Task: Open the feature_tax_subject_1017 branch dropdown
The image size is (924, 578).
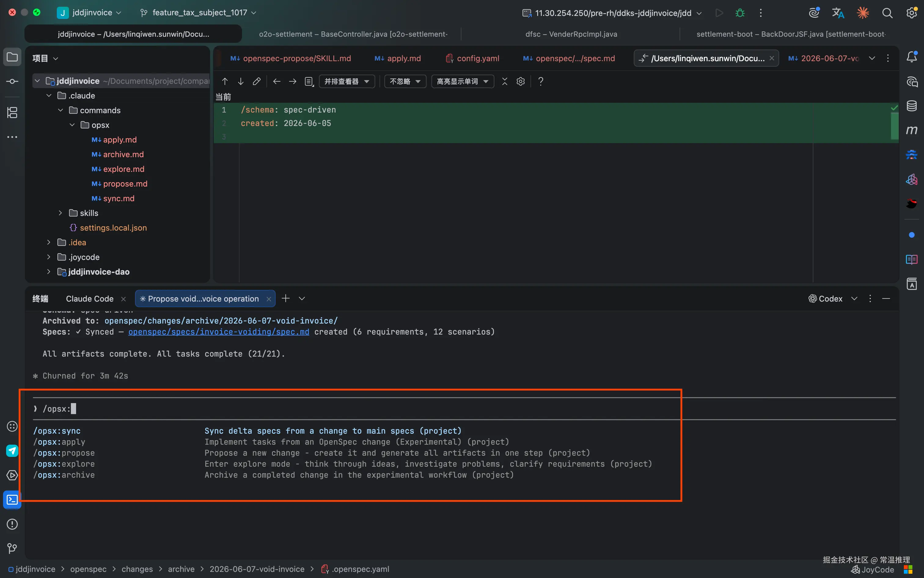Action: pos(198,13)
